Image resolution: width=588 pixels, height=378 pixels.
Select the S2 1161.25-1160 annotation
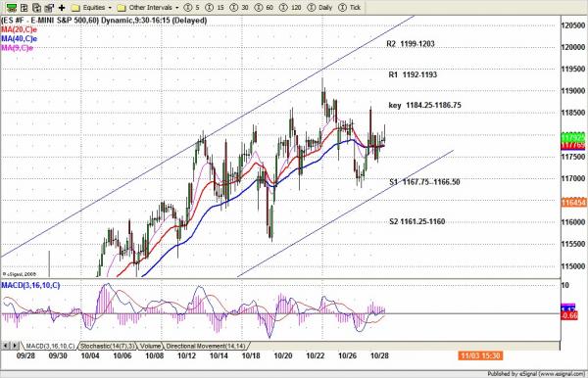417,221
